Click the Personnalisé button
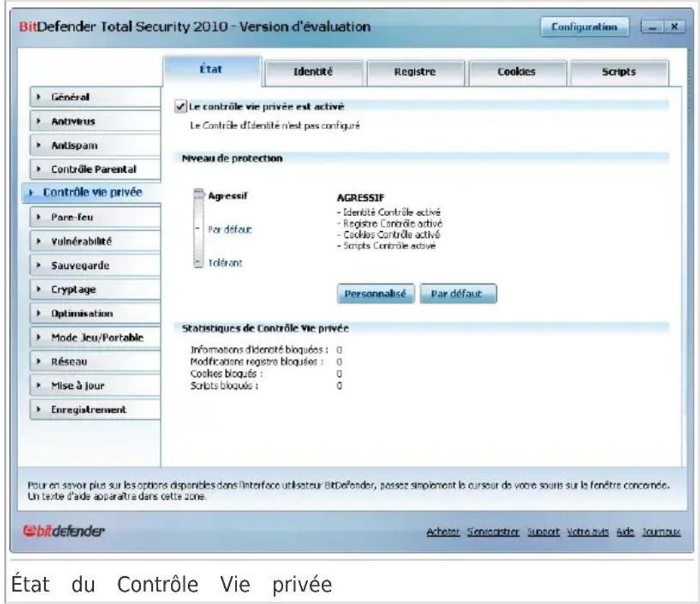The height and width of the screenshot is (604, 700). tap(376, 294)
